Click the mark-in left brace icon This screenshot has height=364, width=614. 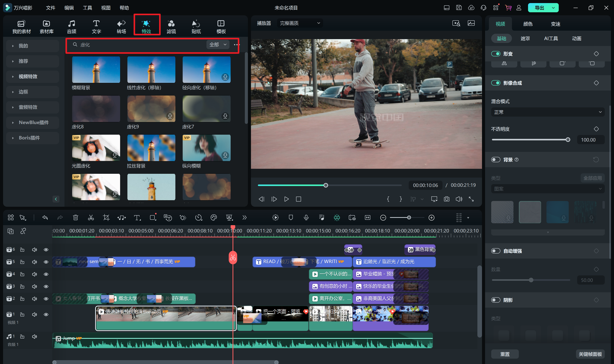tap(388, 199)
